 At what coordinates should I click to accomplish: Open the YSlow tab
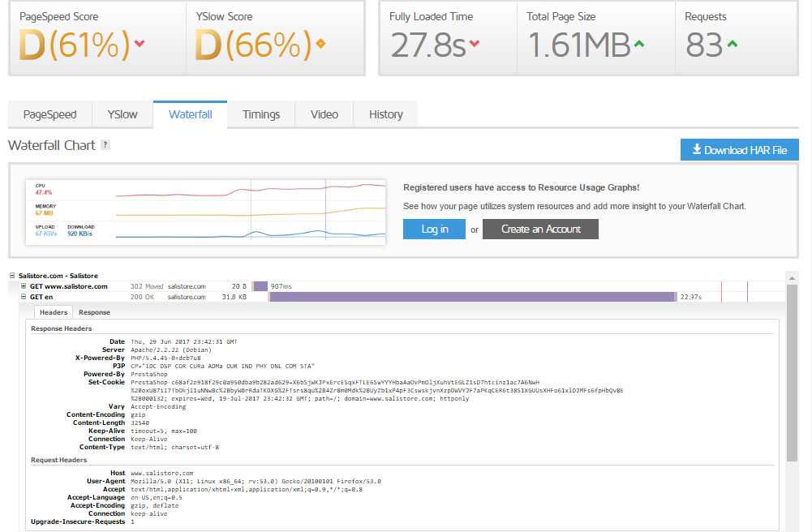122,114
